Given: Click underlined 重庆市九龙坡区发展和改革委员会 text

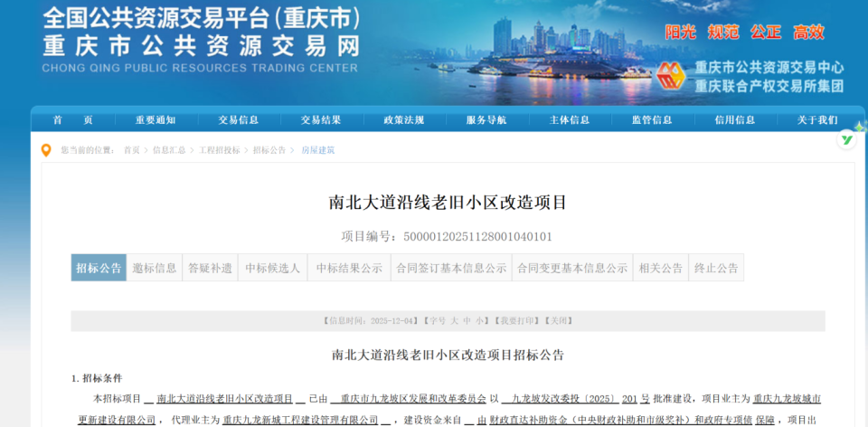Looking at the screenshot, I should tap(413, 398).
